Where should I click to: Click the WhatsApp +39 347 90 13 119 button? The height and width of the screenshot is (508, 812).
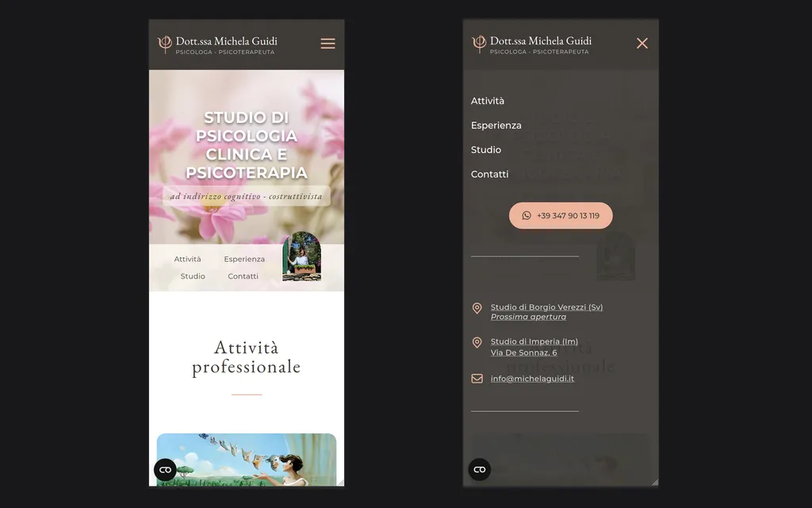click(x=561, y=216)
